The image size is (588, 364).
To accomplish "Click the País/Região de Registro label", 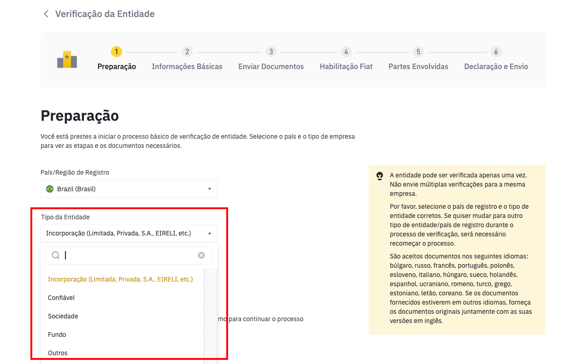I will click(x=75, y=172).
